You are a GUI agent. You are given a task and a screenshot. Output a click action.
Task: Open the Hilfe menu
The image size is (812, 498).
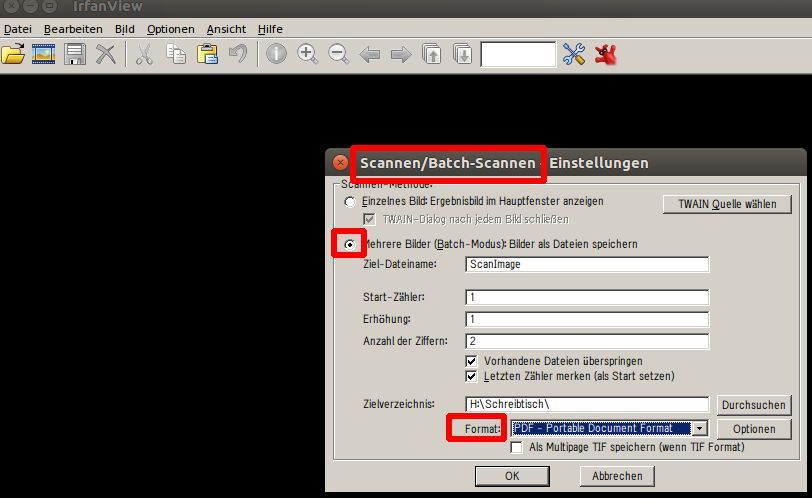pos(270,29)
